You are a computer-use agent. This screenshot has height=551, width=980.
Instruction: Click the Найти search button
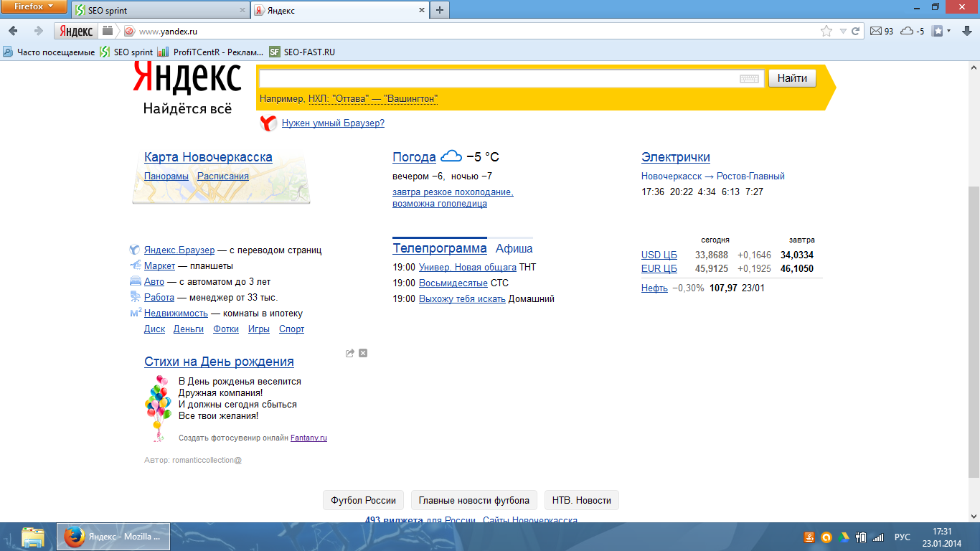(x=792, y=78)
